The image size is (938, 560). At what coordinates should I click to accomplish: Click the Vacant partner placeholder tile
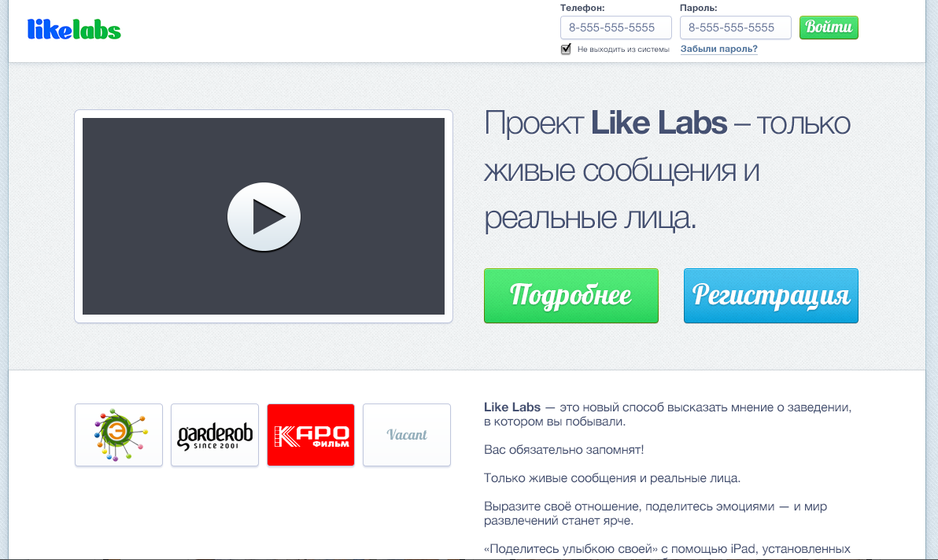[407, 435]
